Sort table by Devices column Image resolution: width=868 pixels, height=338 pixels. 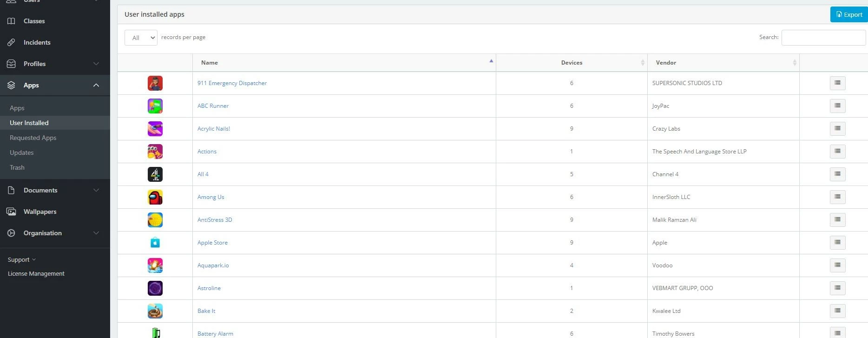[572, 63]
